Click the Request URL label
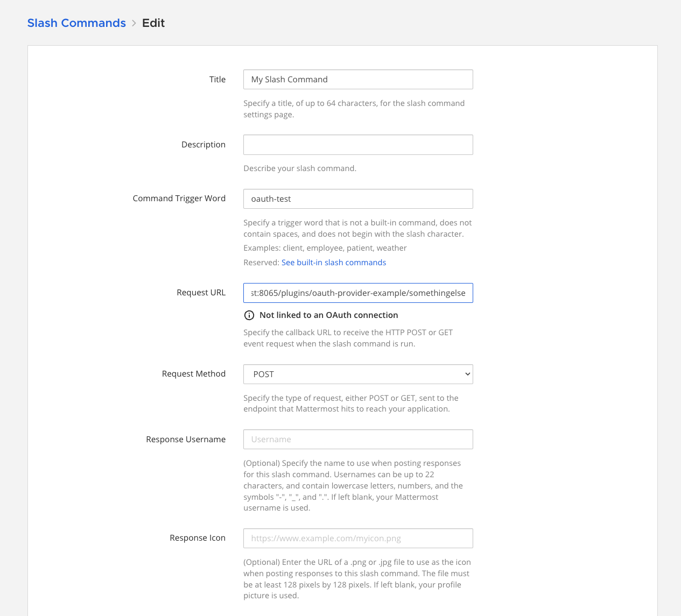The width and height of the screenshot is (681, 616). (x=201, y=293)
